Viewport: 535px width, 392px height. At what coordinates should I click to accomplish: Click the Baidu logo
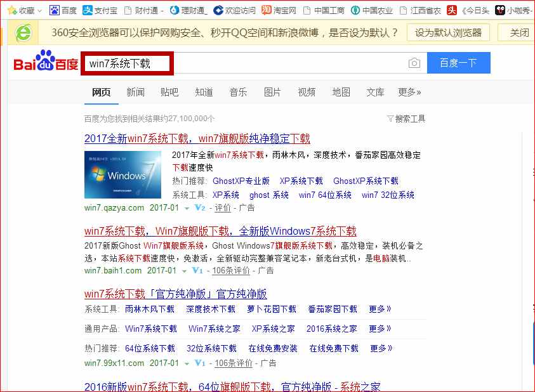pos(46,62)
